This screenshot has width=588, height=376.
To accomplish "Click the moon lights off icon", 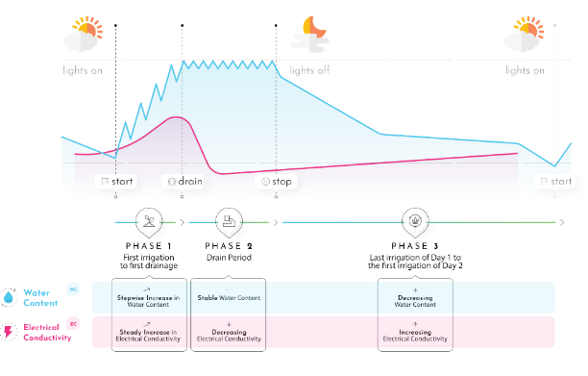I will [x=310, y=34].
